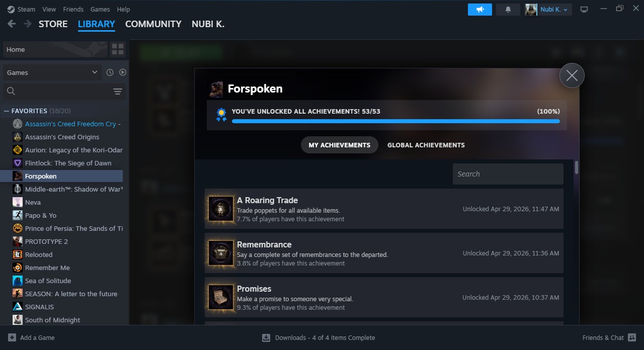
Task: Go to the LIBRARY tab
Action: [97, 24]
